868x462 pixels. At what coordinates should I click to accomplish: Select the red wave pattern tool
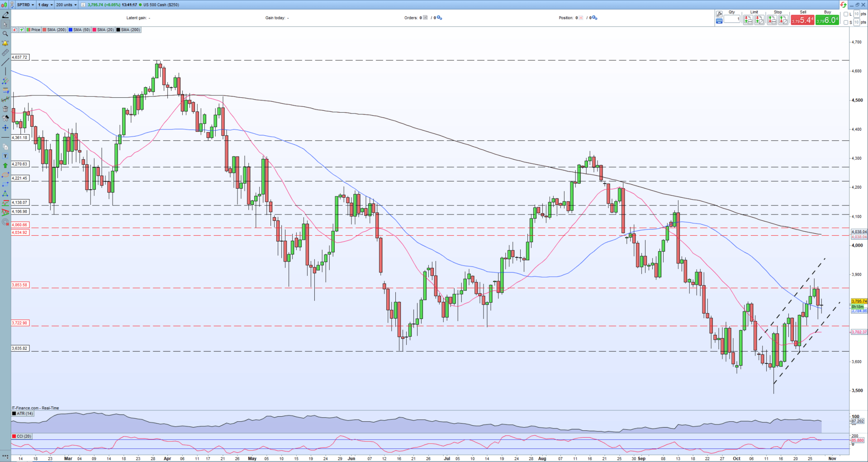(x=5, y=212)
